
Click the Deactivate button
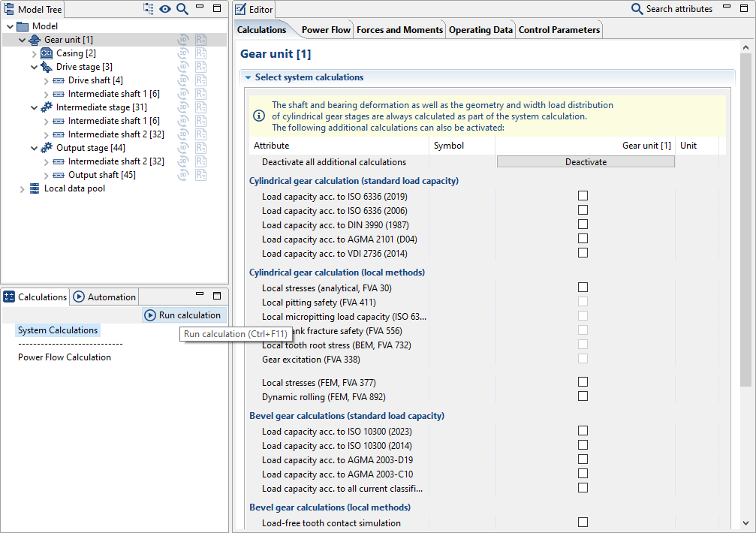click(586, 161)
